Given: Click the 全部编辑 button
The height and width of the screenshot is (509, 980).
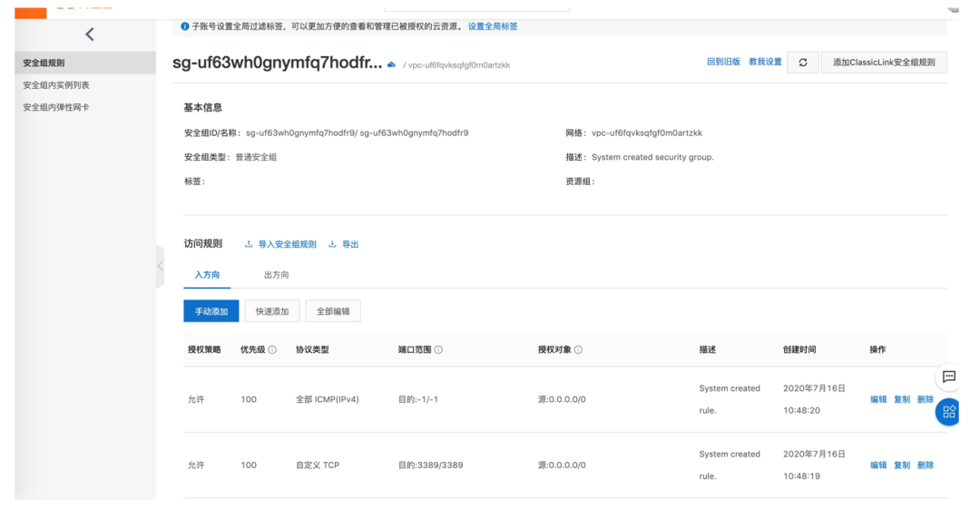Looking at the screenshot, I should click(333, 311).
